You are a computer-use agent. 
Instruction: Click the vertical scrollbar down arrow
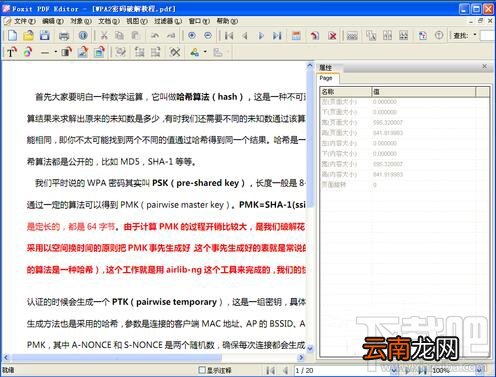pos(310,349)
